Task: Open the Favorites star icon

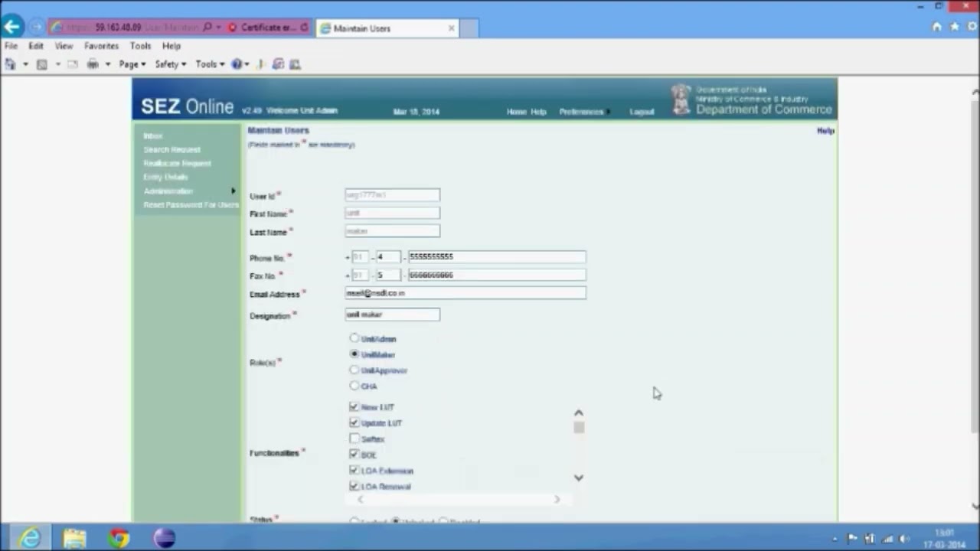Action: [x=954, y=27]
